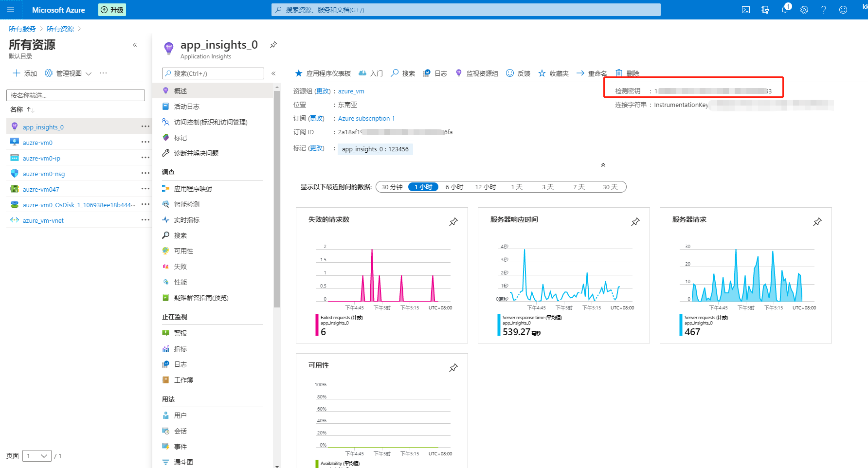Viewport: 868px width, 468px height.
Task: Open 监视资源组 in the toolbar
Action: [477, 73]
